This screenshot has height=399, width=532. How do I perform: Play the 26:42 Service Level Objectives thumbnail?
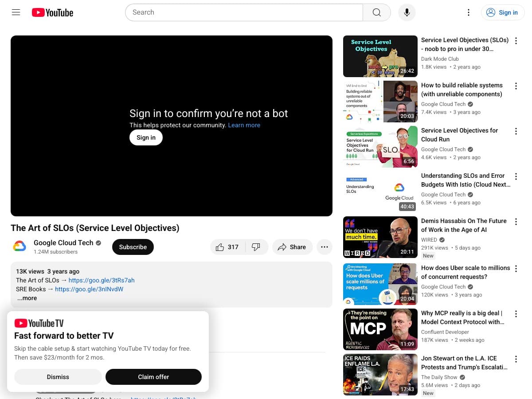pos(380,56)
